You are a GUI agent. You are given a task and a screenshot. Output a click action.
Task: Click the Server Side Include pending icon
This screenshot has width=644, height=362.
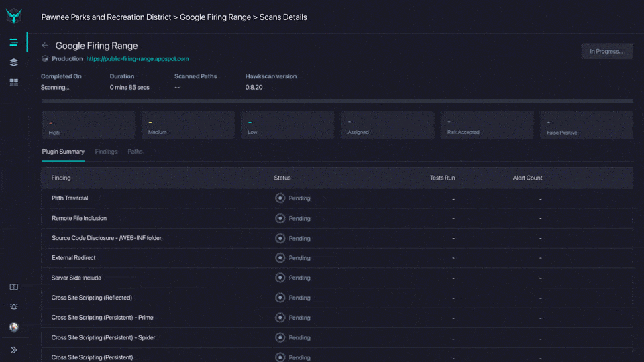tap(280, 278)
